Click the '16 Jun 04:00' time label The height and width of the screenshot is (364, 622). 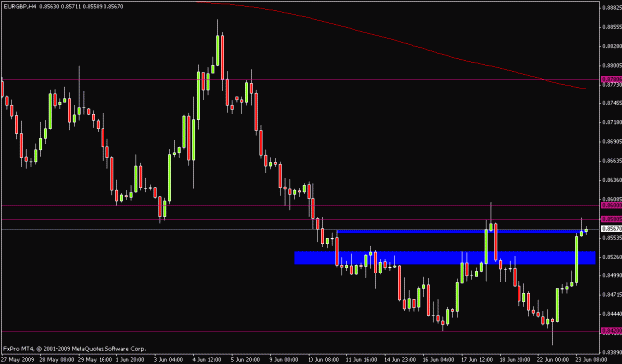pos(437,360)
